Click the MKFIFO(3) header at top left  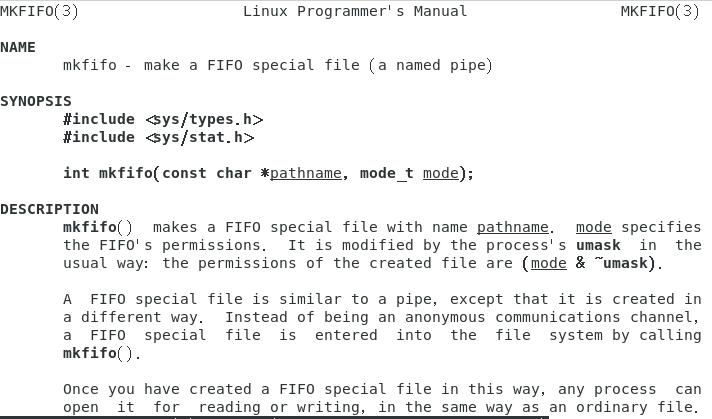pyautogui.click(x=39, y=11)
